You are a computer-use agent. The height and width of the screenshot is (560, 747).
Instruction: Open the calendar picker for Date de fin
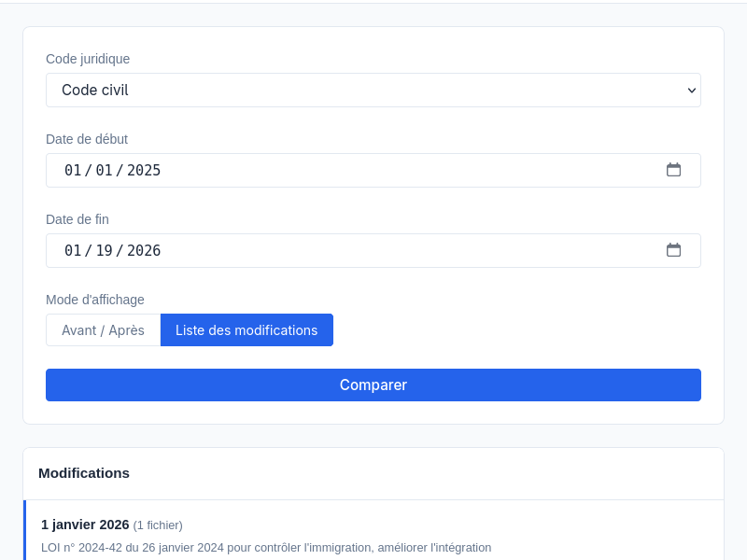(673, 250)
